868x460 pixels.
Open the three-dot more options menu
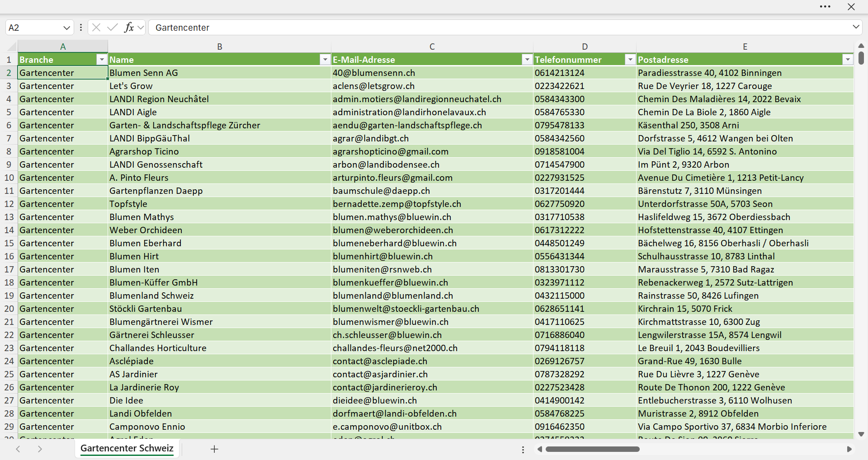tap(825, 7)
